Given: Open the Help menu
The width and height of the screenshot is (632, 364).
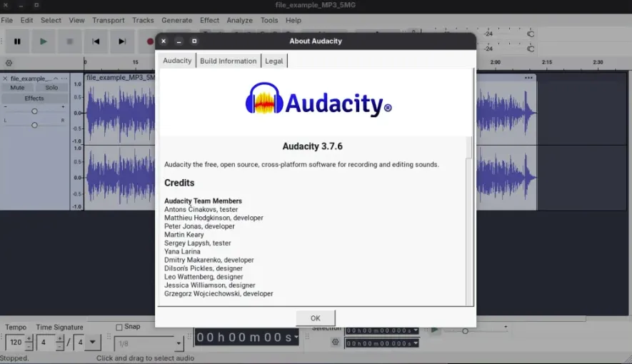Looking at the screenshot, I should (294, 20).
